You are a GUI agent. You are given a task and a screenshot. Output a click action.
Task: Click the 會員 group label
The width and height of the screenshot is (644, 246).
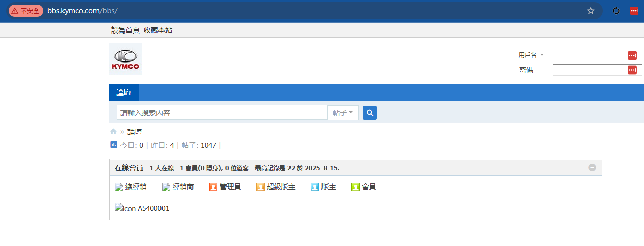coord(369,187)
